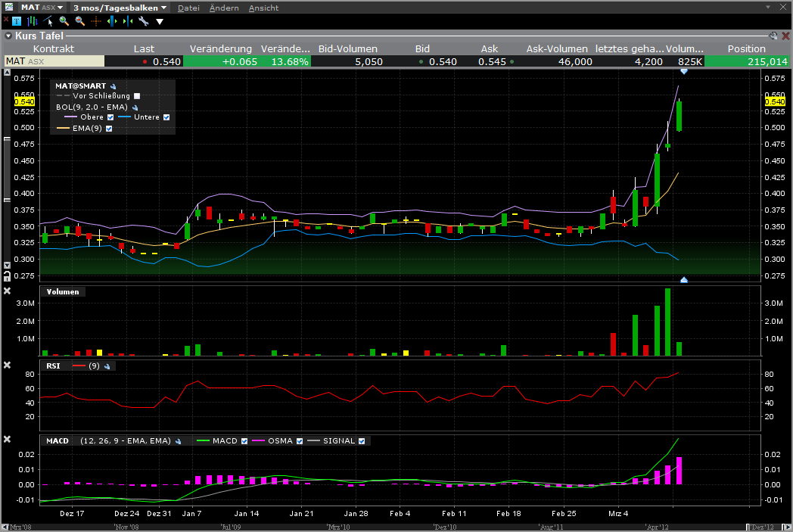
Task: Open BOL indicator settings wrench
Action: (x=135, y=107)
